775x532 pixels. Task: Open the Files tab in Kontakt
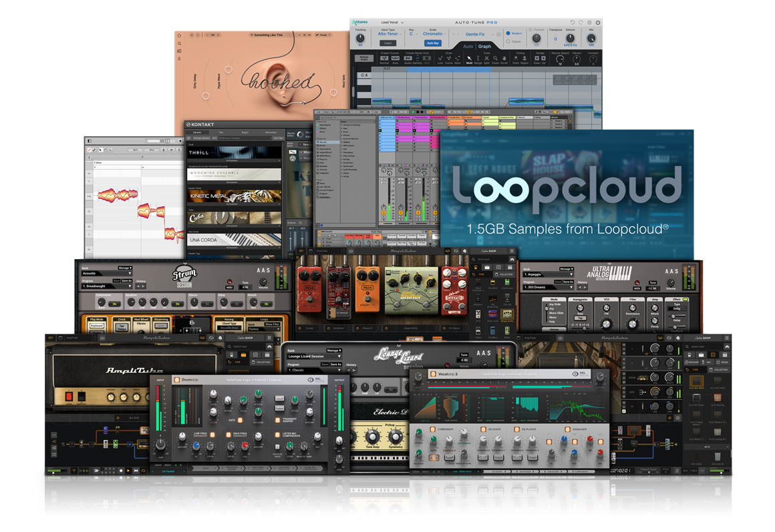(221, 132)
